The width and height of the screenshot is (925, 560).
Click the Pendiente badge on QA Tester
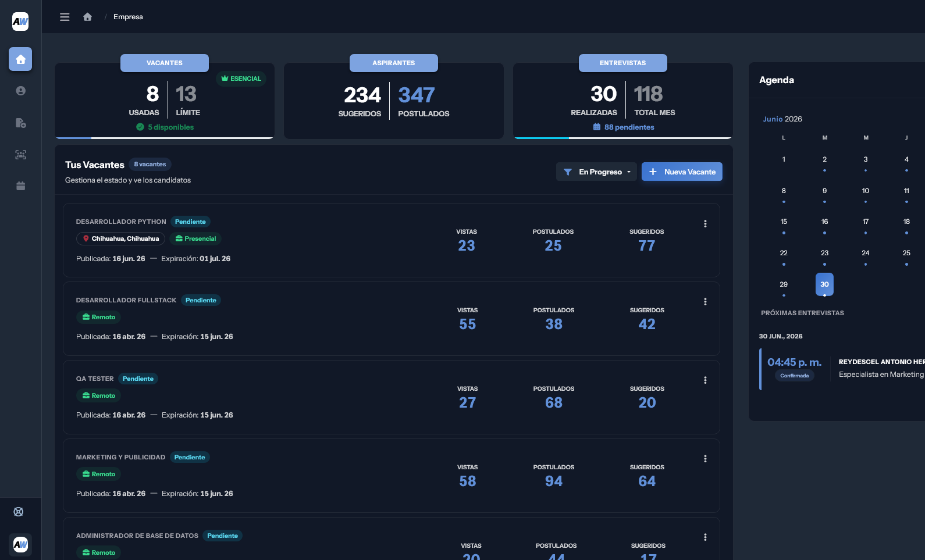pos(138,379)
